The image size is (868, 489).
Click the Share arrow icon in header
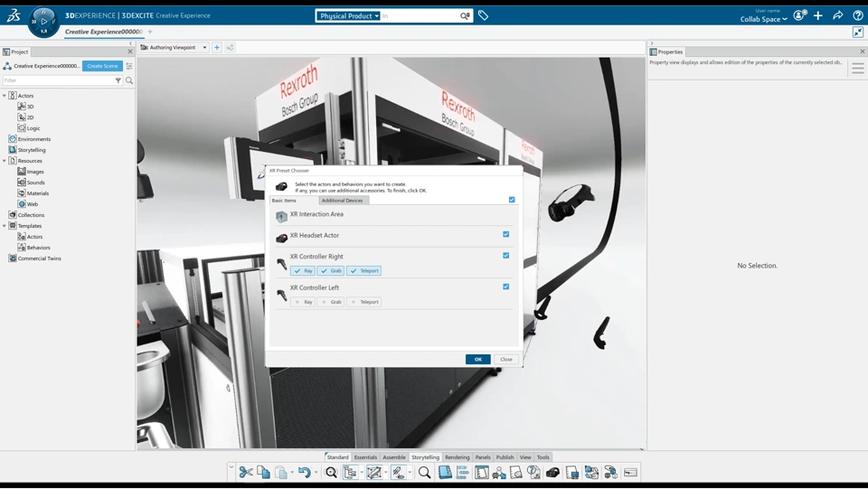[837, 15]
